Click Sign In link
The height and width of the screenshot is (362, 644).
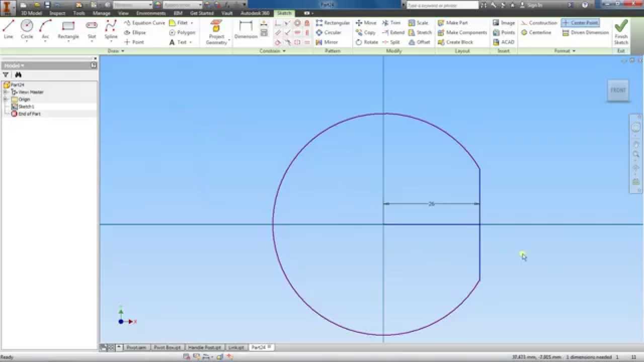click(x=535, y=5)
